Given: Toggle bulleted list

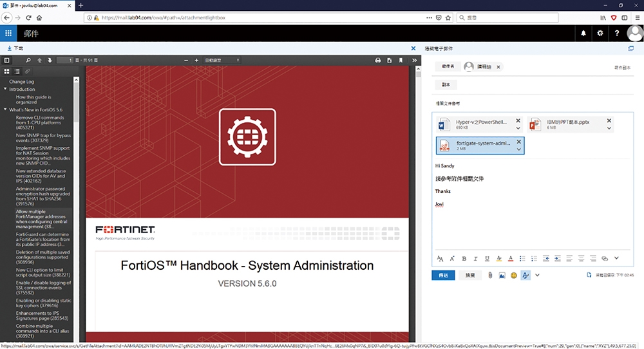Looking at the screenshot, I should (522, 259).
